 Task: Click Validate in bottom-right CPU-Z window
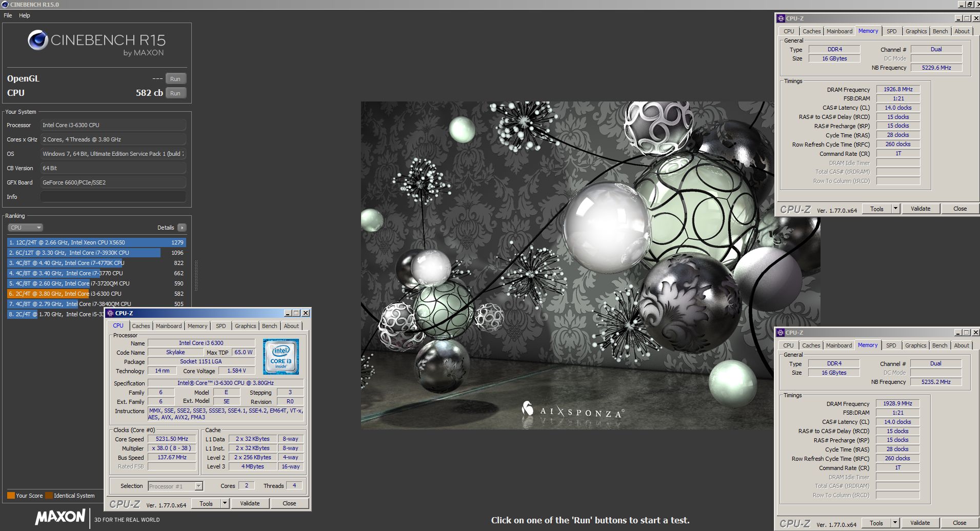920,523
